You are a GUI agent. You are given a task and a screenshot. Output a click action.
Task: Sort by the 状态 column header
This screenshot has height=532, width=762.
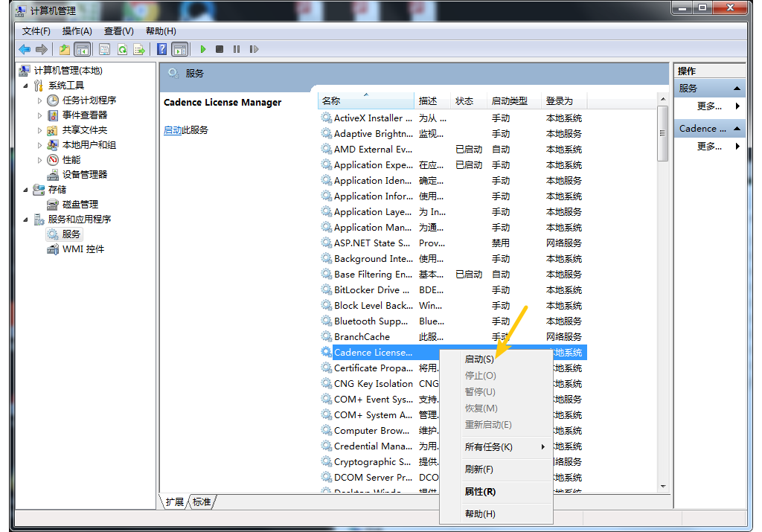469,101
